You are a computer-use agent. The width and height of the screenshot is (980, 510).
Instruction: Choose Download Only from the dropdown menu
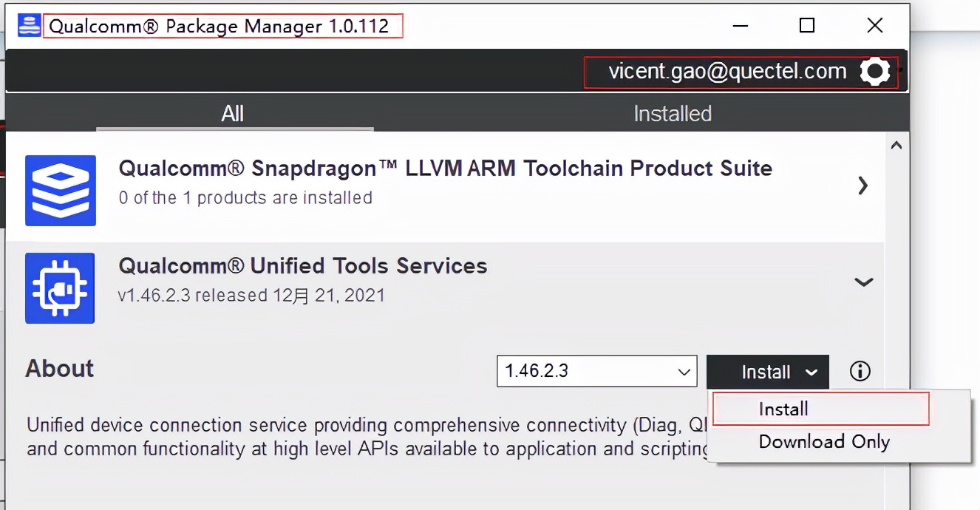824,441
